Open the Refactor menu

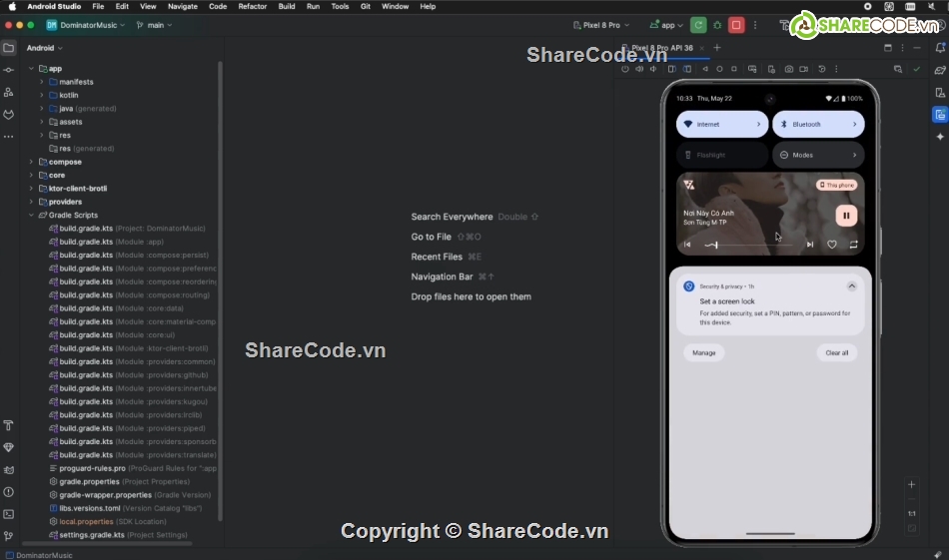253,6
